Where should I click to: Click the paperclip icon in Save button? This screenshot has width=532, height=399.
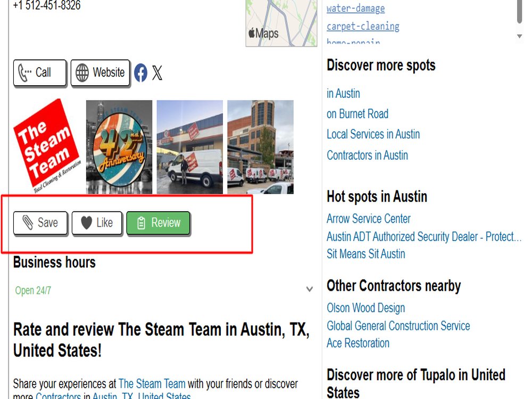tap(28, 222)
